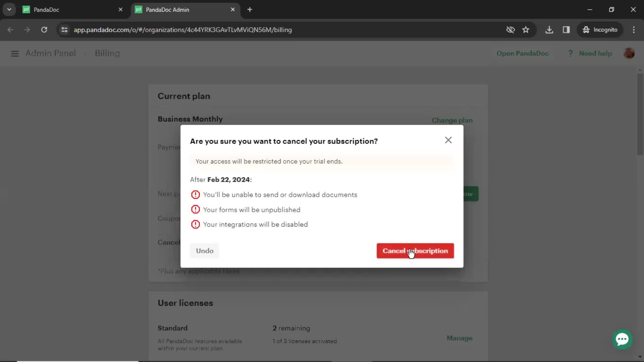Open the chat support bubble
The width and height of the screenshot is (644, 362).
click(622, 339)
